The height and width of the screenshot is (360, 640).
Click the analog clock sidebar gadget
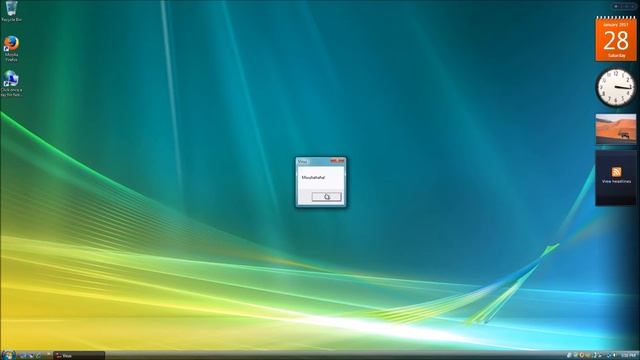coord(616,87)
